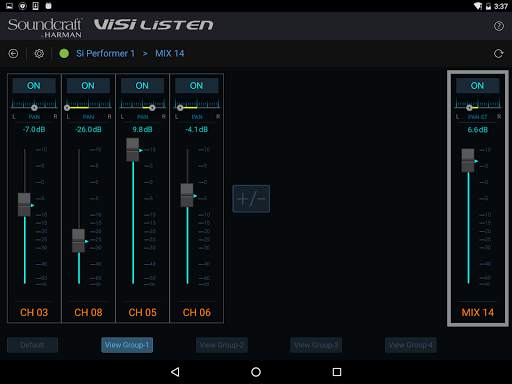Click the CH 03 channel label

(34, 312)
